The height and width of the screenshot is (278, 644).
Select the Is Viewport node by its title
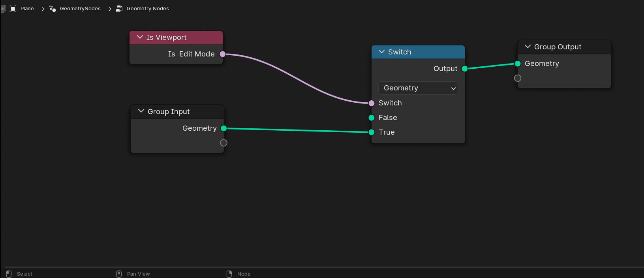click(166, 38)
